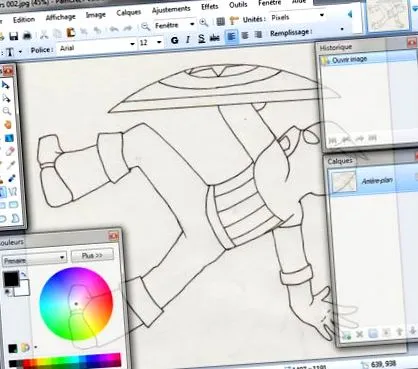Select the Eraser tool
Screen dimensions: 418x369
[x=10, y=152]
